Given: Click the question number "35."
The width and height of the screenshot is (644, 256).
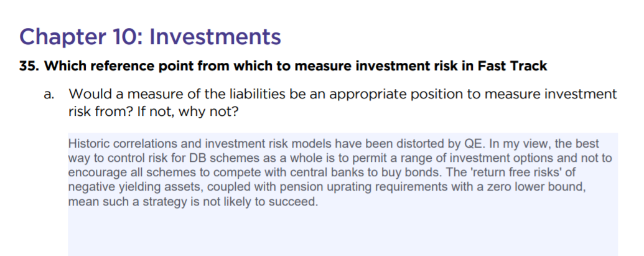Looking at the screenshot, I should click(x=30, y=66).
